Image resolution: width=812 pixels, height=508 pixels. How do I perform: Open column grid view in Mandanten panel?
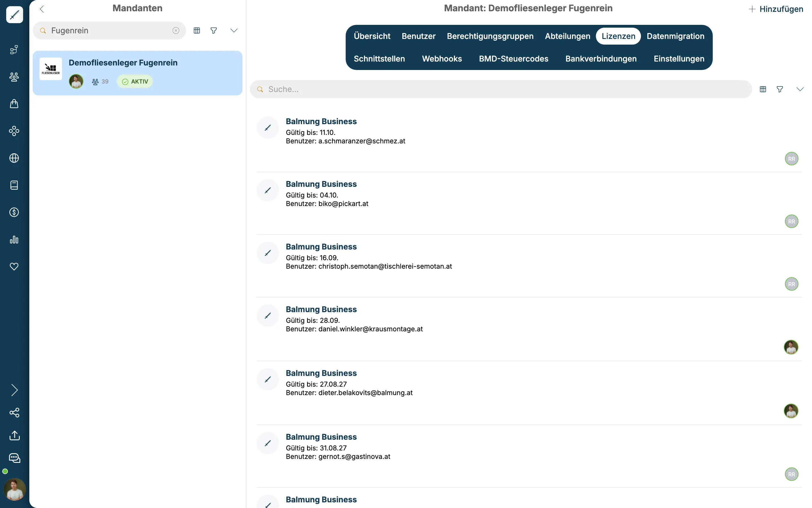[x=197, y=30]
